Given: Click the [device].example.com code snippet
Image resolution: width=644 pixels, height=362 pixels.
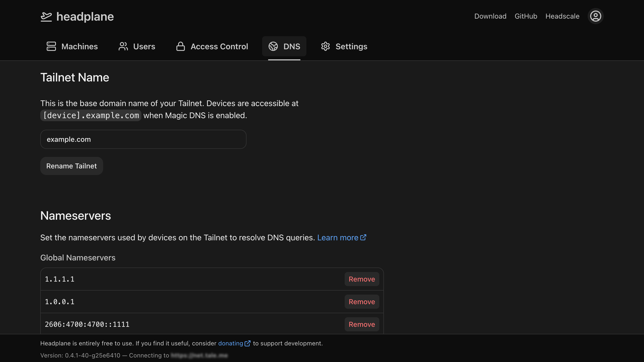Looking at the screenshot, I should pos(91,115).
